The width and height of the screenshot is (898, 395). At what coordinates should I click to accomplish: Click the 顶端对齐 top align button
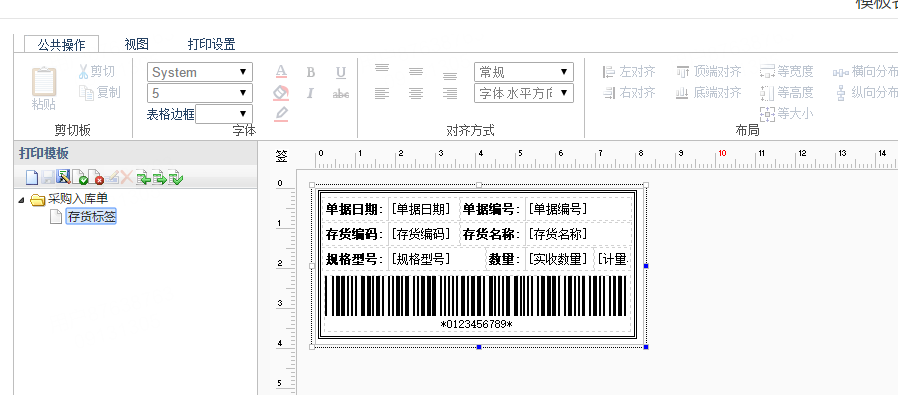tap(709, 72)
